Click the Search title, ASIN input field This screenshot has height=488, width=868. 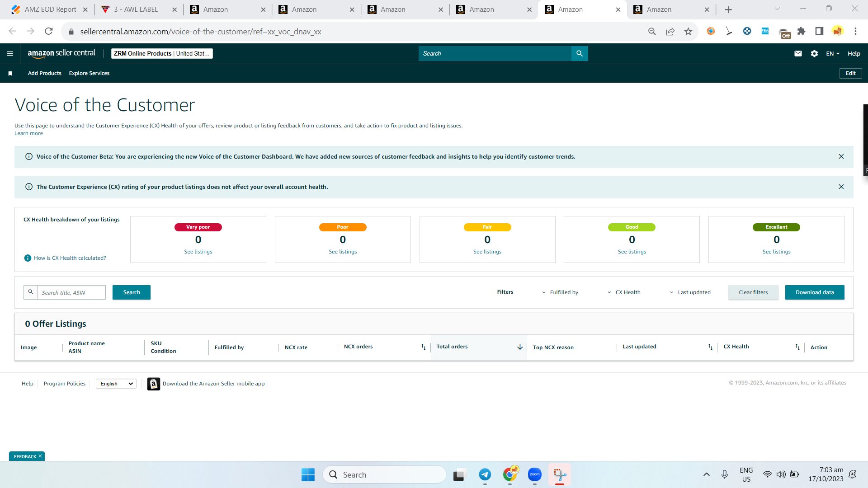tap(71, 292)
